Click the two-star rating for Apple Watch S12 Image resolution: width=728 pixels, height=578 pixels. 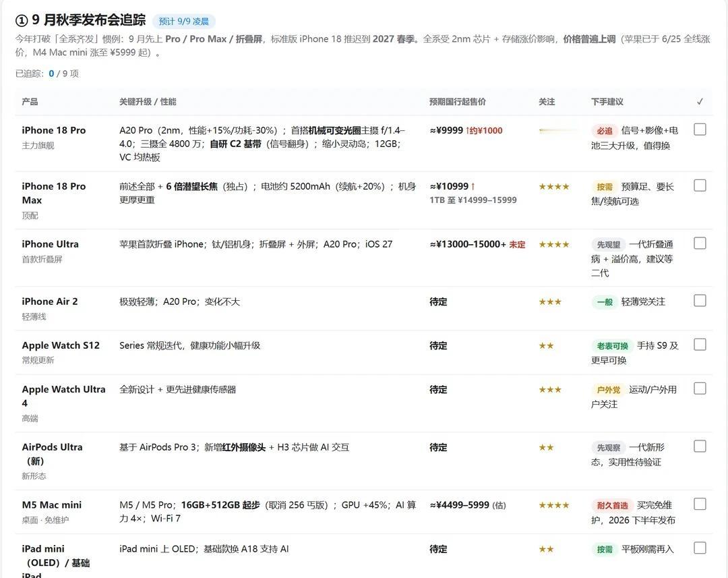pos(546,346)
